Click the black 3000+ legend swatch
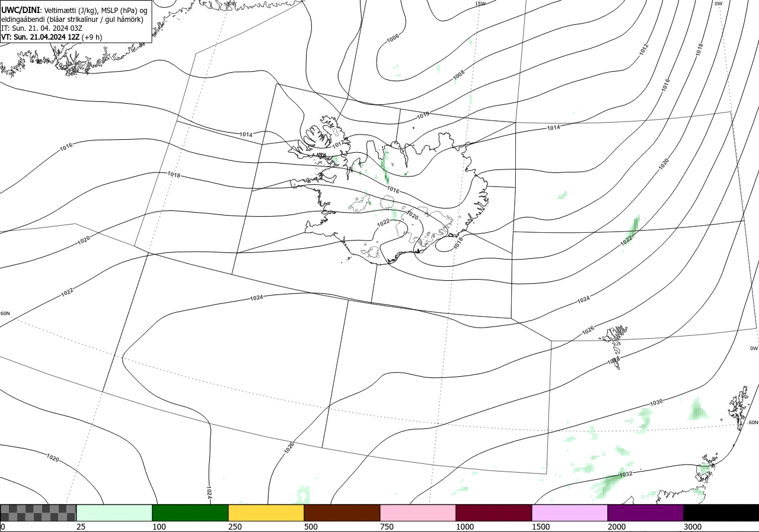This screenshot has width=759, height=532. click(721, 512)
